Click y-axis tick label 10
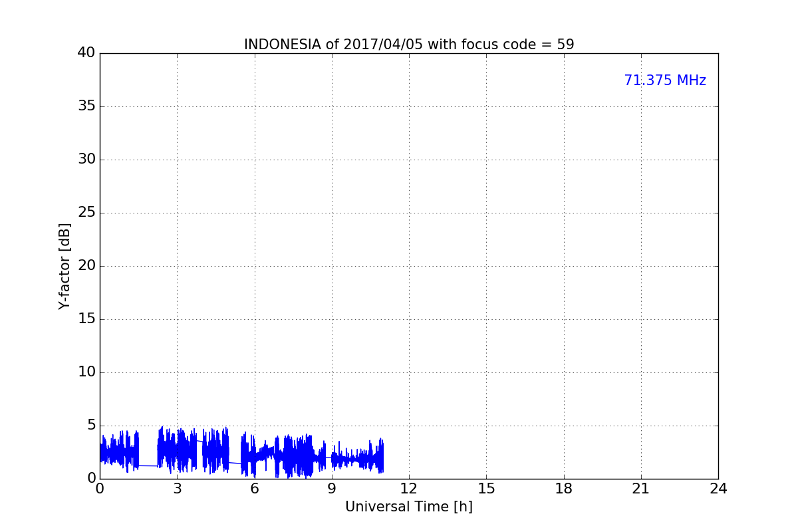This screenshot has width=798, height=532. (x=86, y=372)
